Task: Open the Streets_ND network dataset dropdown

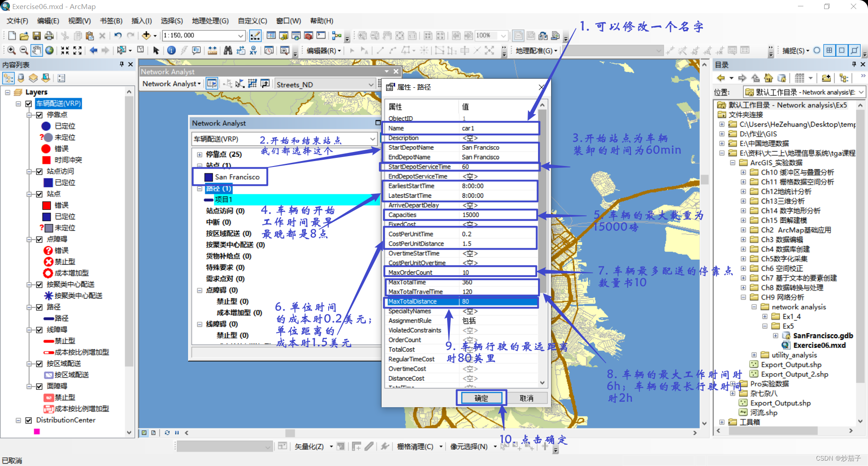Action: tap(372, 84)
